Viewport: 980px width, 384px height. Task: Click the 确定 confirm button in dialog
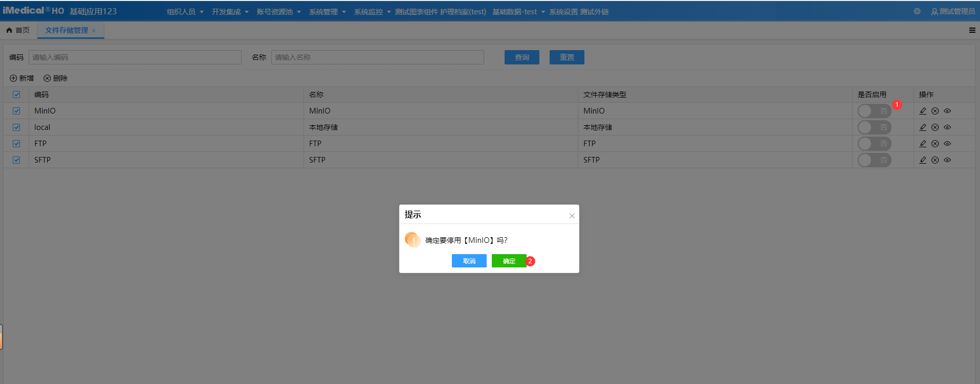click(509, 261)
